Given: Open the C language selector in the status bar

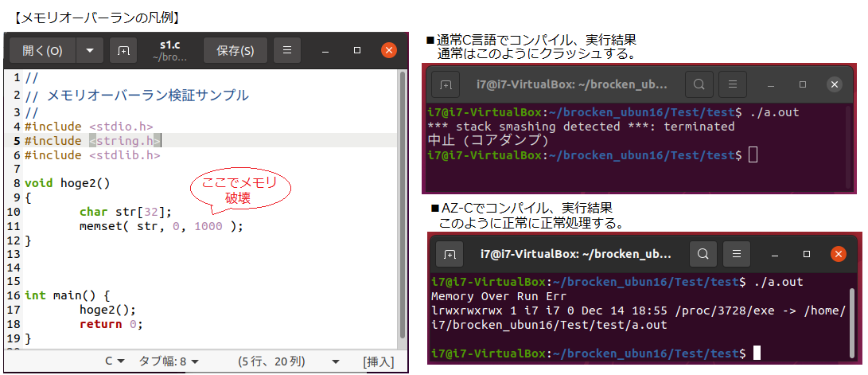Looking at the screenshot, I should point(115,361).
